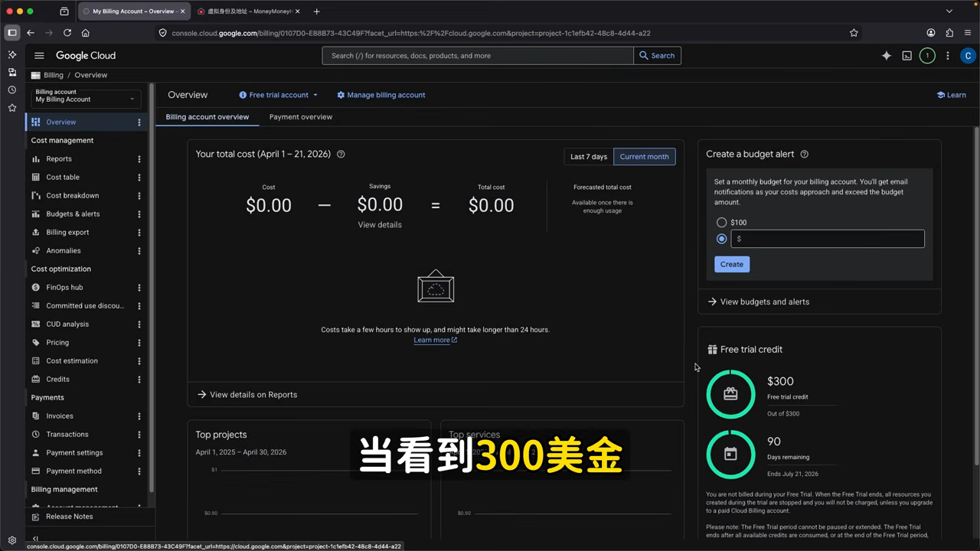
Task: Click the Cost table sidebar icon
Action: tap(36, 178)
